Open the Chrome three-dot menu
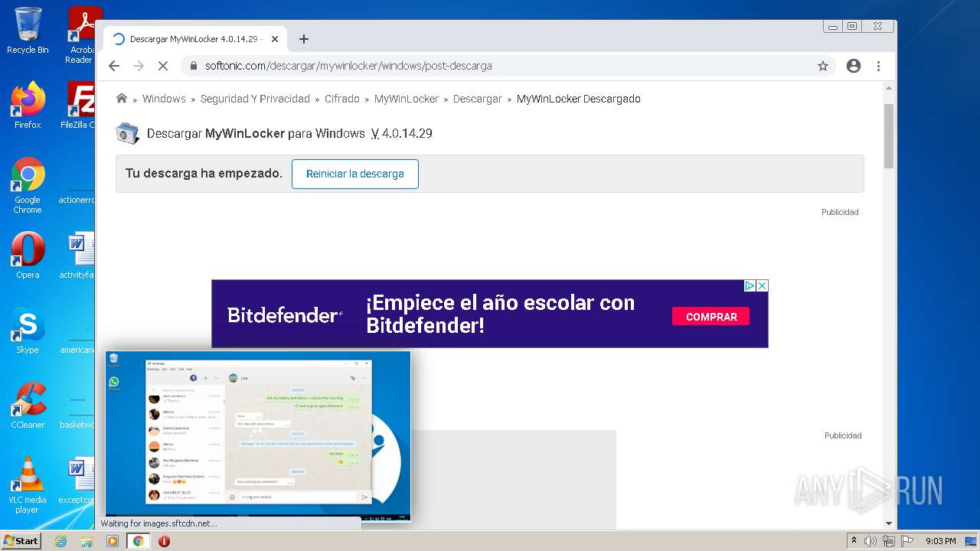The height and width of the screenshot is (551, 980). tap(878, 66)
